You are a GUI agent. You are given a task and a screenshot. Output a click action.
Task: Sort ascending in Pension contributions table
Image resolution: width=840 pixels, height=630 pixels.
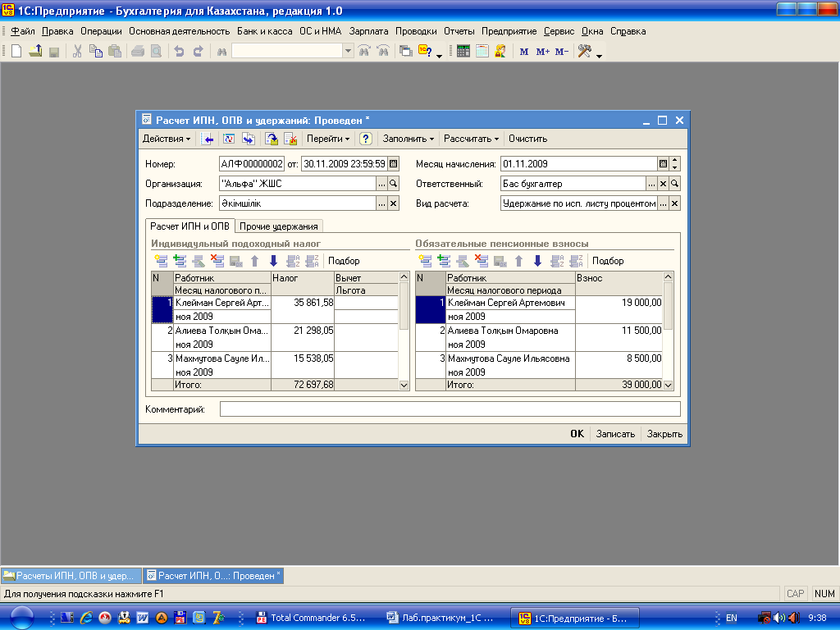pos(557,261)
